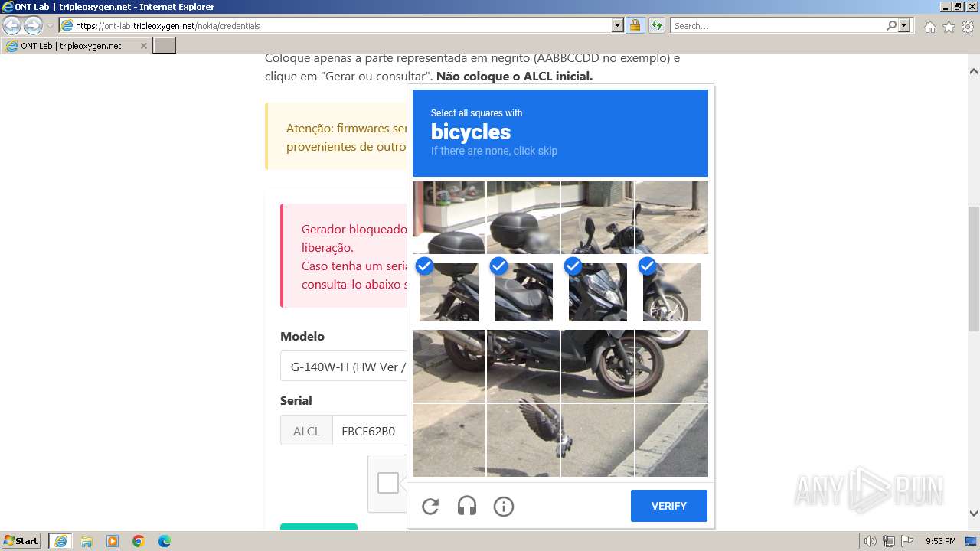980x551 pixels.
Task: Deselect the fourth checked front wheel tile
Action: (x=671, y=292)
